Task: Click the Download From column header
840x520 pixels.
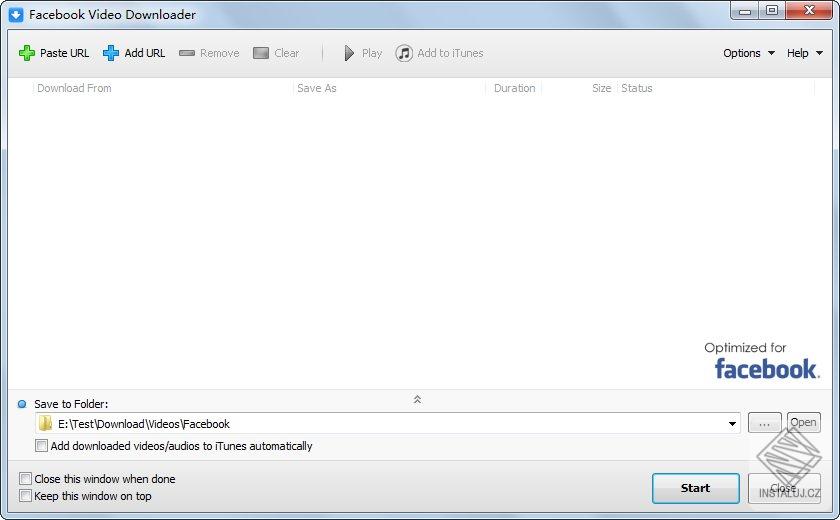Action: pos(74,88)
